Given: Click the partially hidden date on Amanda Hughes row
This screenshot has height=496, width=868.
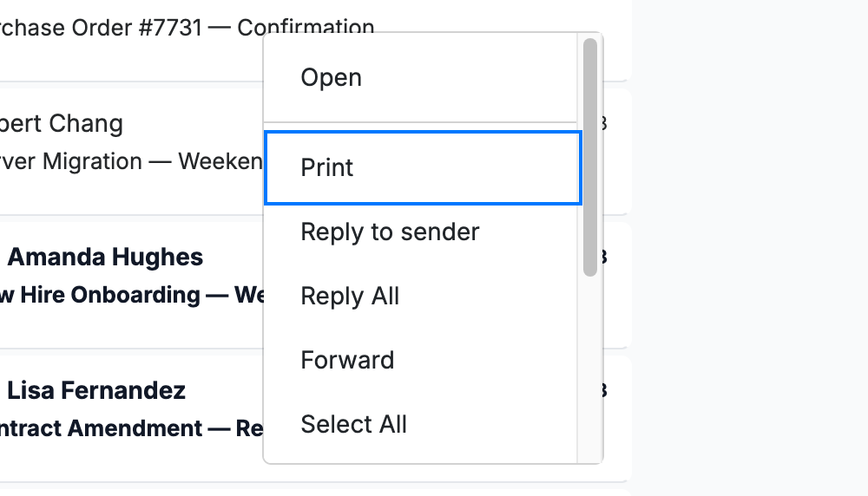Looking at the screenshot, I should (x=605, y=258).
